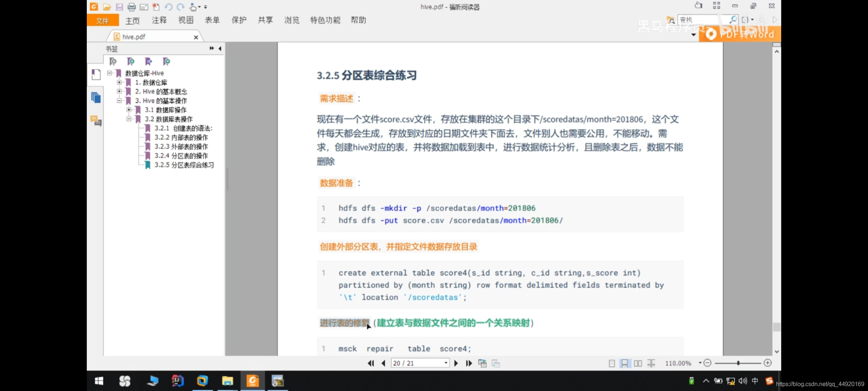Screen dimensions: 868x391
Task: Click the open folder icon
Action: pyautogui.click(x=107, y=7)
